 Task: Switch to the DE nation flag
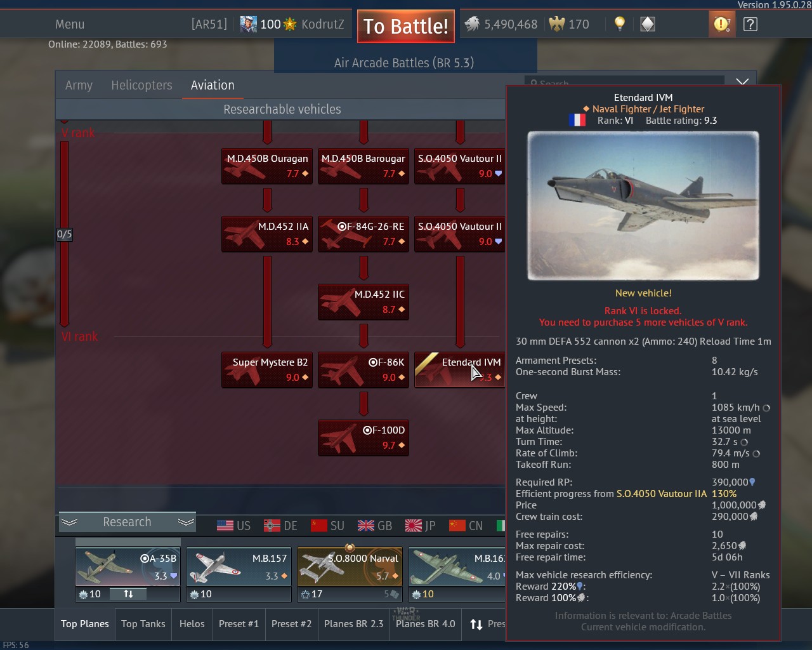[280, 526]
